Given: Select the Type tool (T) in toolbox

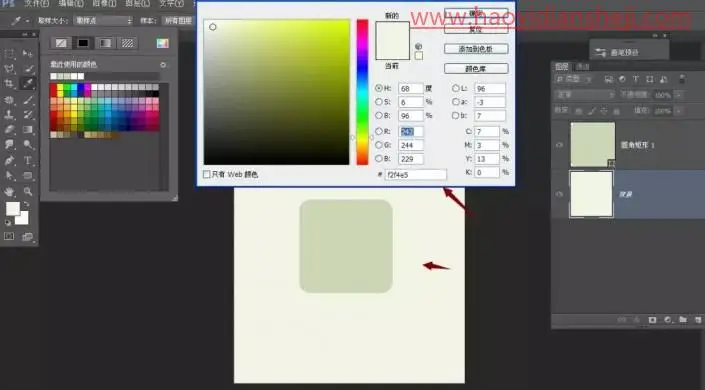Looking at the screenshot, I should click(28, 161).
